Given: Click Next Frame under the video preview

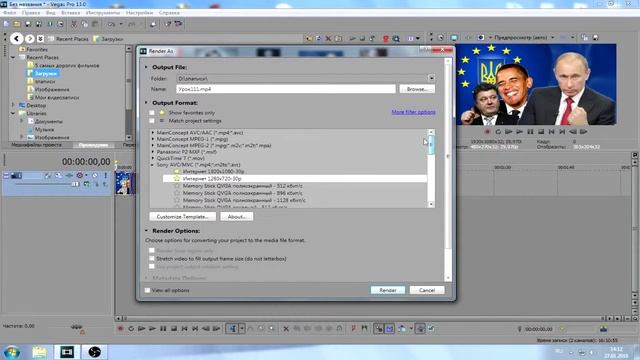Looking at the screenshot, I should [x=584, y=132].
